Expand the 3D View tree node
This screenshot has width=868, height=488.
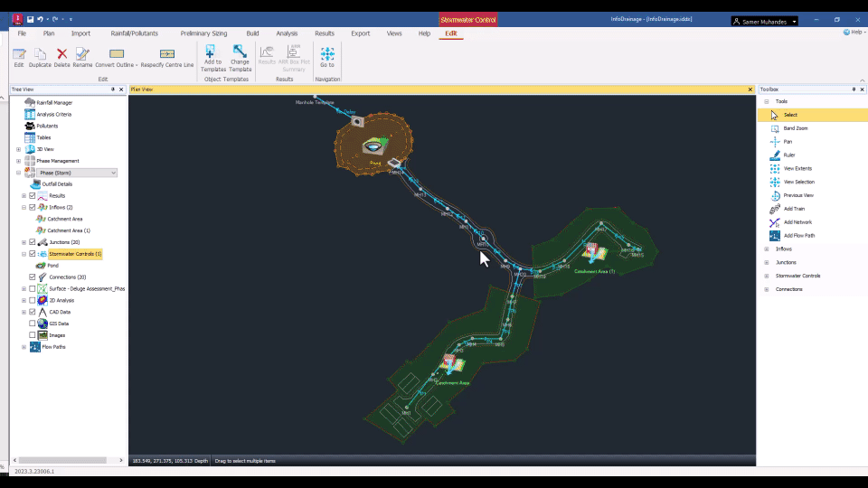(x=18, y=149)
